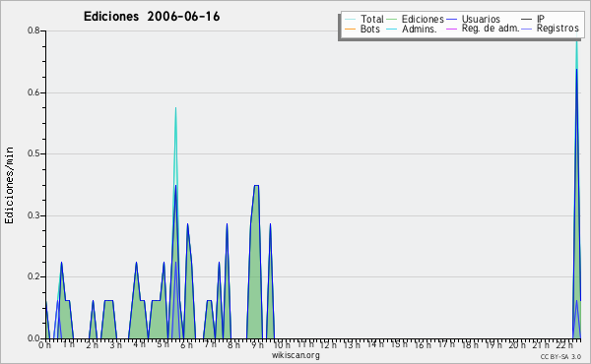Click the 0.2 y-axis value

coord(33,276)
